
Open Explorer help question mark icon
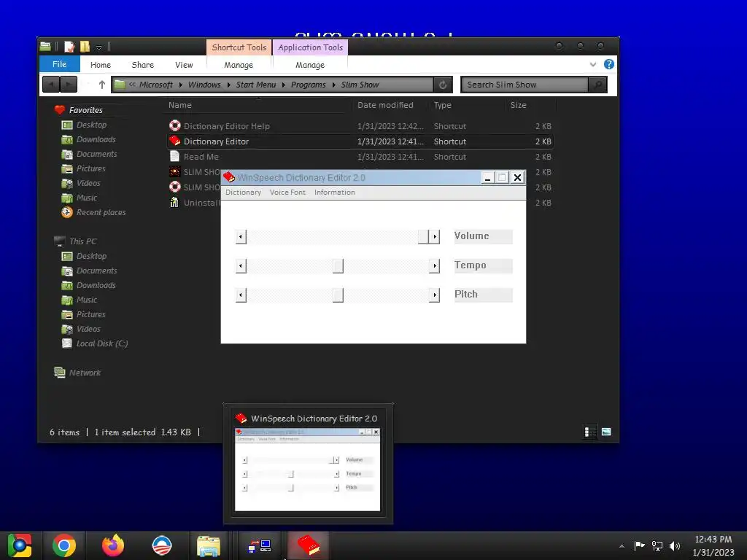[x=609, y=64]
